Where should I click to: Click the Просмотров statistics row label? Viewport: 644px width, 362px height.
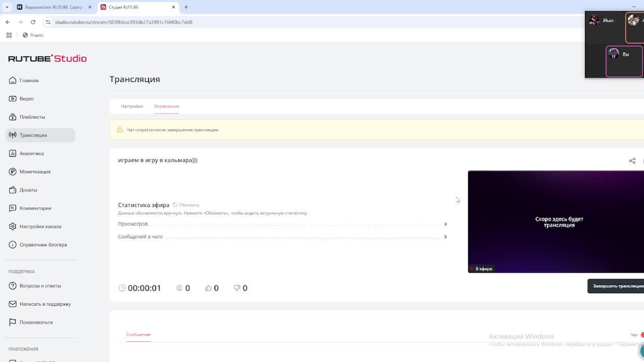point(133,224)
